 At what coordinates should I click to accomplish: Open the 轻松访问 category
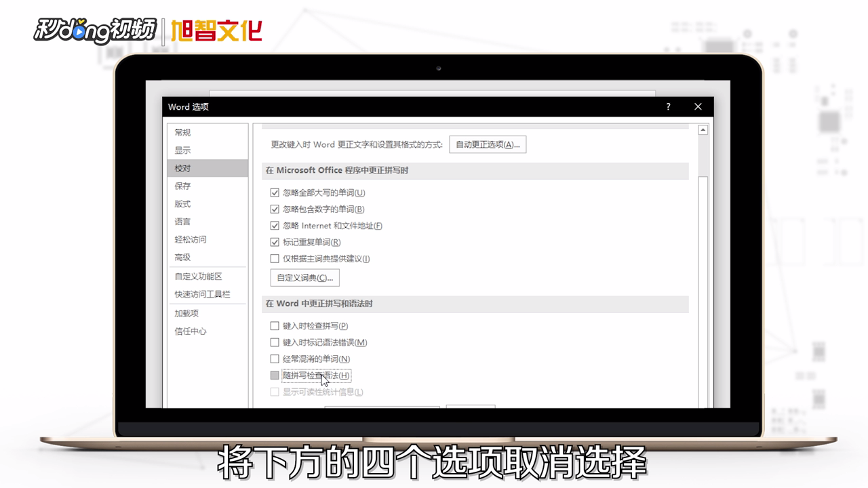pos(207,239)
